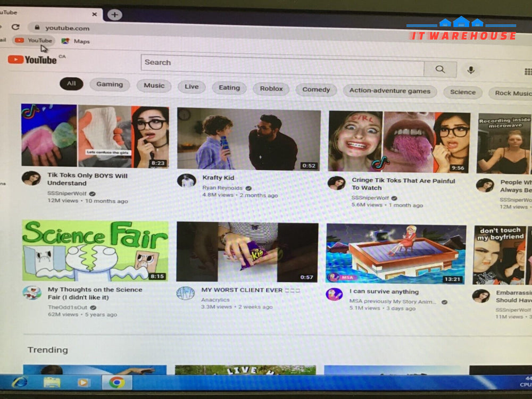Open MSA channel avatar

tap(334, 294)
